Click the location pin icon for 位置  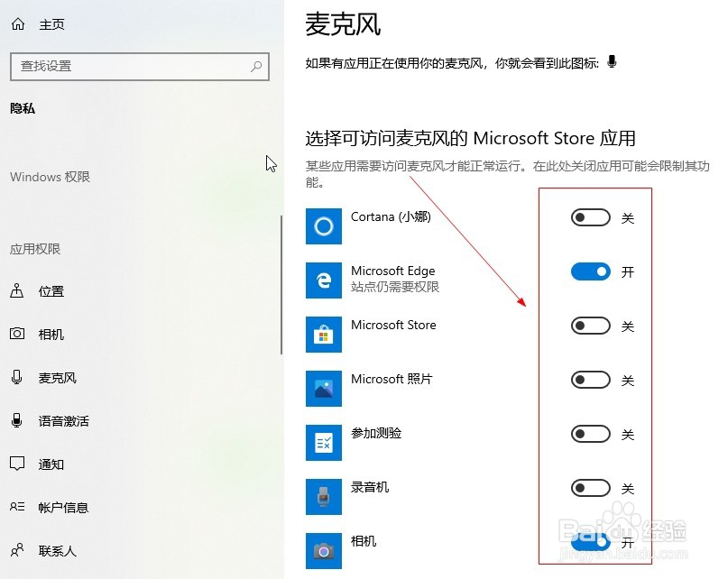pyautogui.click(x=17, y=290)
